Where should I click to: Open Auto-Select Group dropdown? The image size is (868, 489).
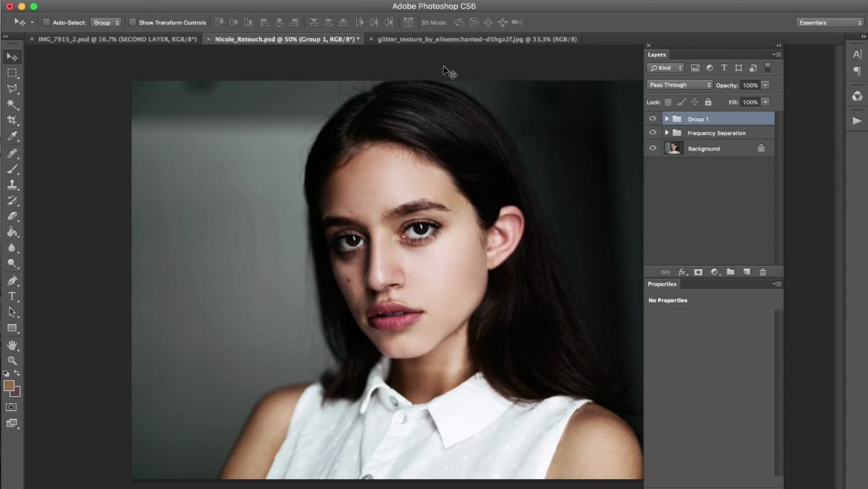[x=106, y=22]
